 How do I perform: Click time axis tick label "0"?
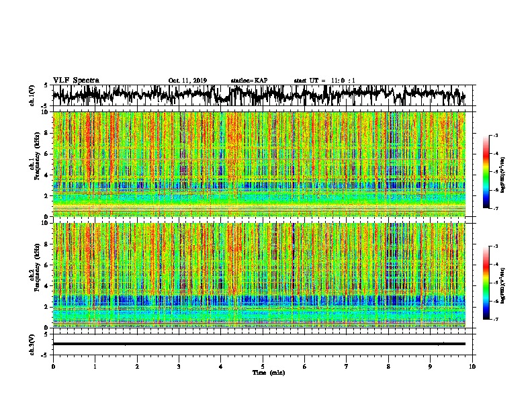[53, 367]
